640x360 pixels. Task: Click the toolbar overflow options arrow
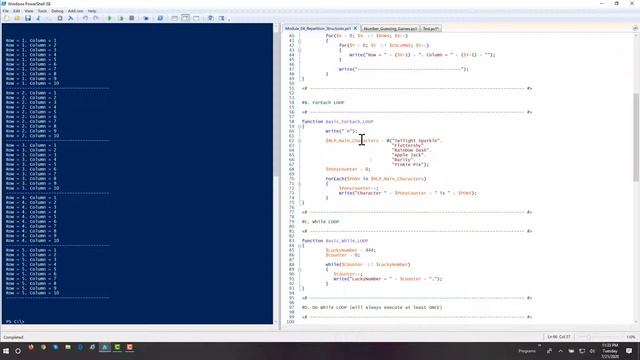(x=229, y=19)
